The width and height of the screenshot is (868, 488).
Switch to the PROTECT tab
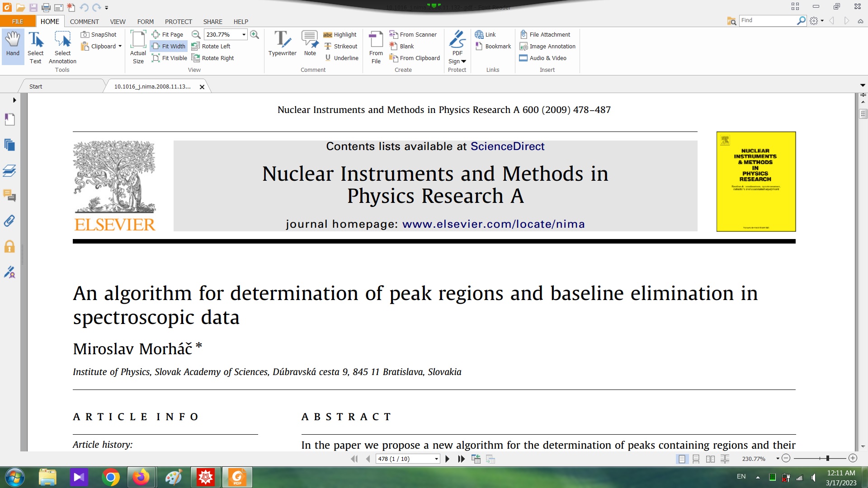(178, 21)
